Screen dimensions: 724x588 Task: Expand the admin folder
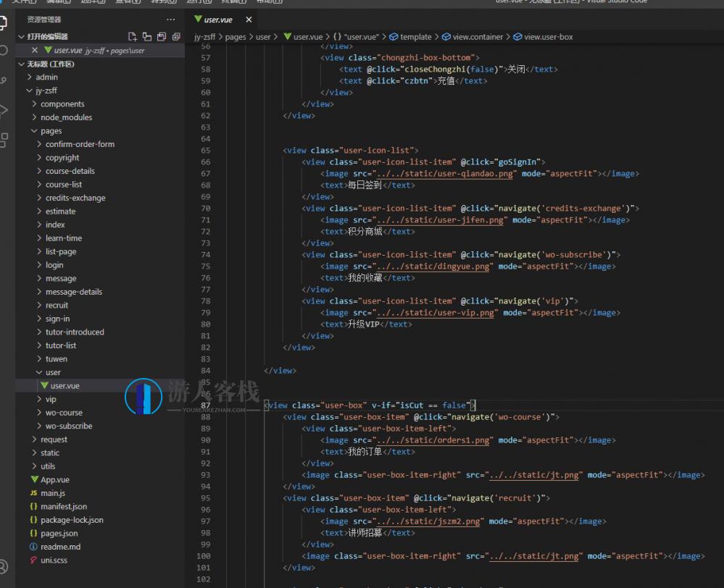point(46,77)
